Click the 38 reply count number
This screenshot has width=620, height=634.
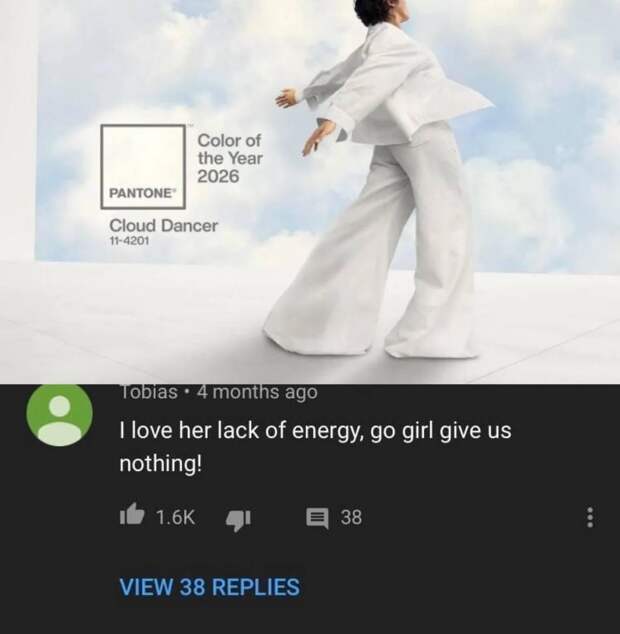click(x=351, y=517)
